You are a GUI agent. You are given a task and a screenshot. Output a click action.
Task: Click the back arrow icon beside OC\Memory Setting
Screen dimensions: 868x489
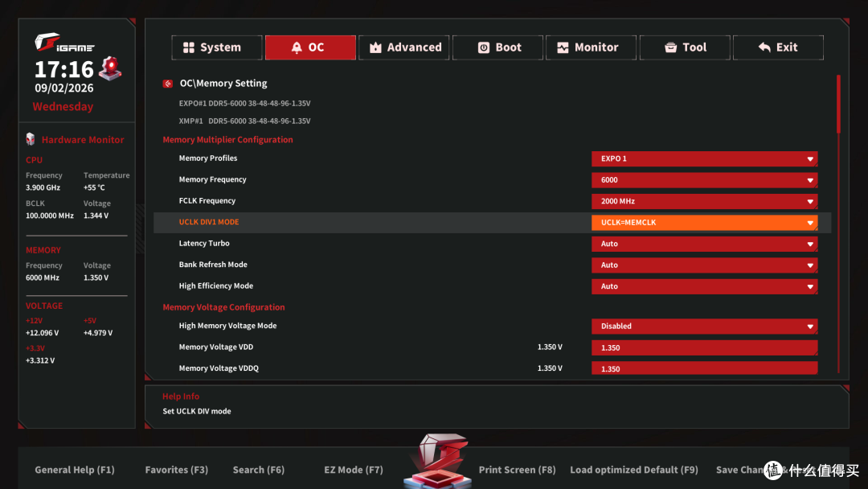168,84
